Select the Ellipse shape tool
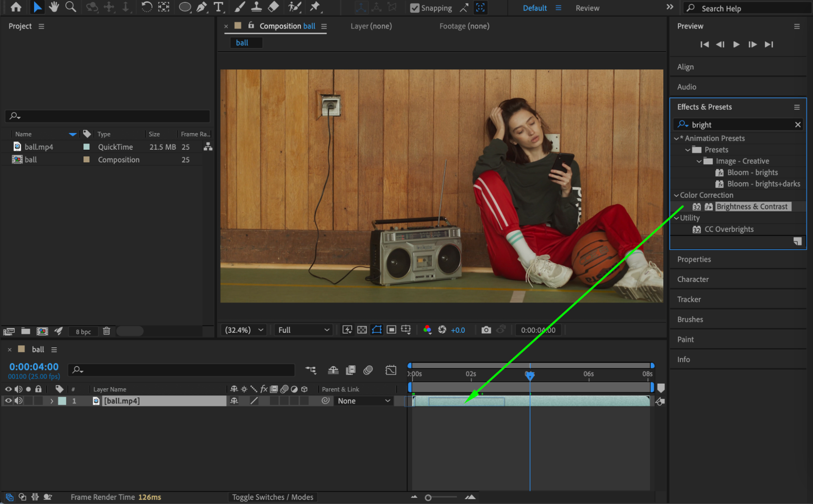813x504 pixels. (185, 7)
